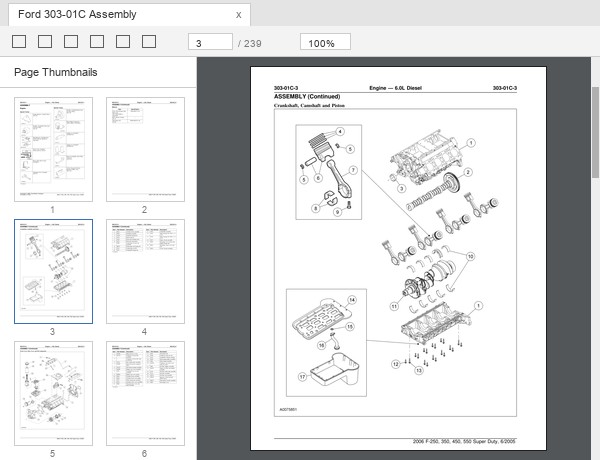Image resolution: width=600 pixels, height=460 pixels.
Task: Close the Ford 303-01C Assembly tab
Action: coord(238,15)
